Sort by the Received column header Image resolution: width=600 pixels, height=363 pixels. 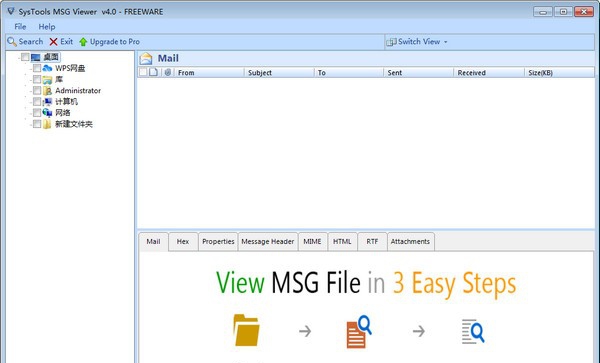coord(489,72)
